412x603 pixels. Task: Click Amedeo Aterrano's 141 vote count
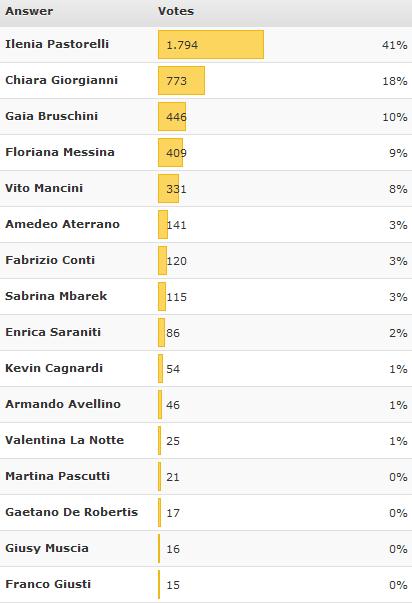(x=177, y=225)
